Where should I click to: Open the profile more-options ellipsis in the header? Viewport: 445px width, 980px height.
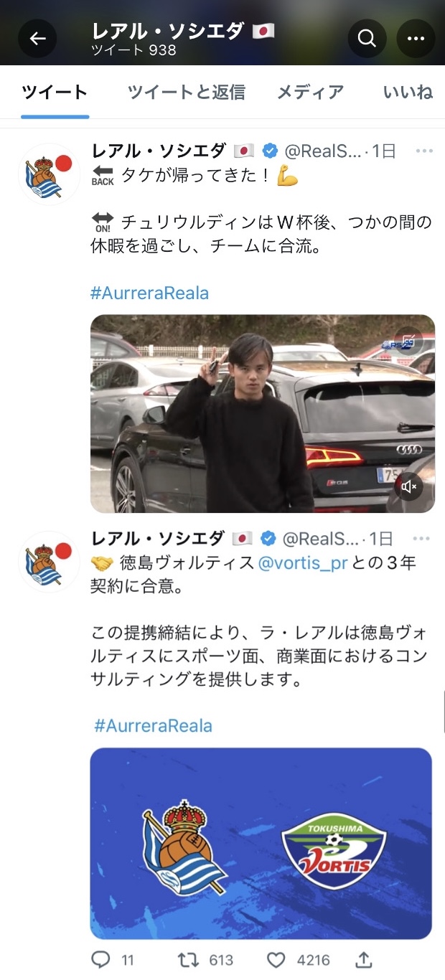tap(416, 38)
